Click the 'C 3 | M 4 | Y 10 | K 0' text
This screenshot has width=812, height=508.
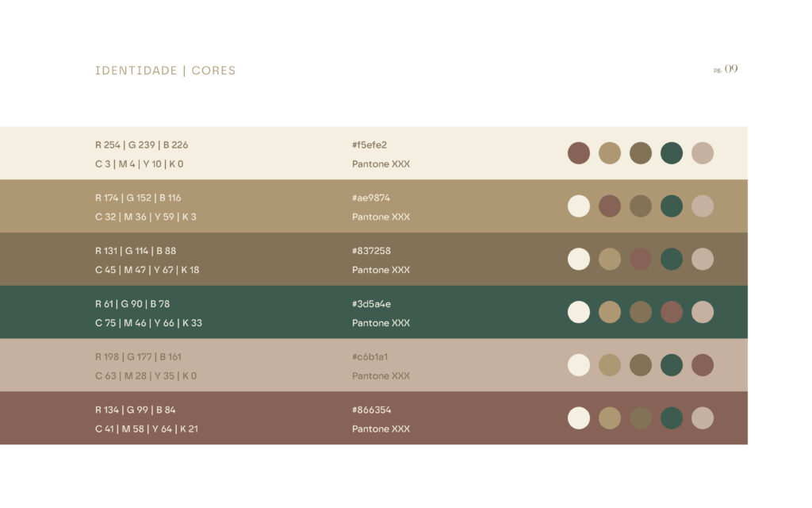140,164
